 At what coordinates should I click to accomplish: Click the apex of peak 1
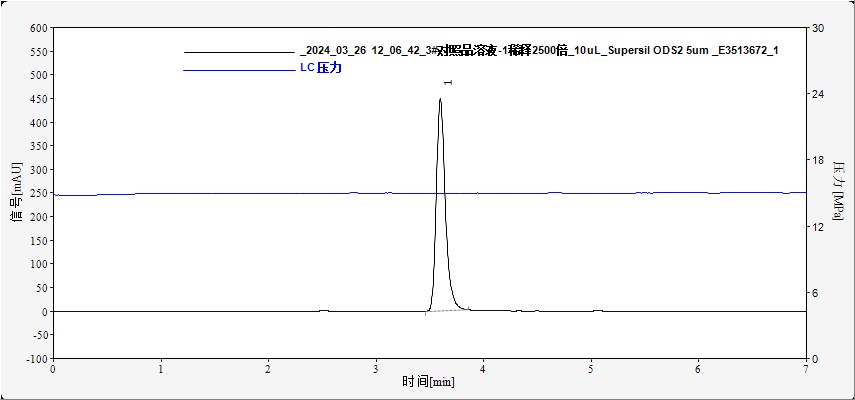point(440,99)
